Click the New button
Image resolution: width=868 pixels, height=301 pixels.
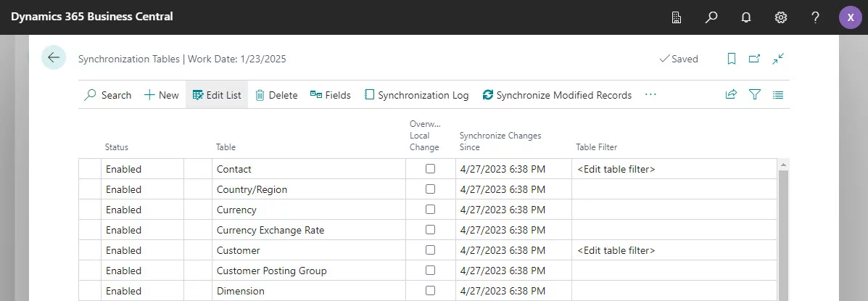click(161, 95)
